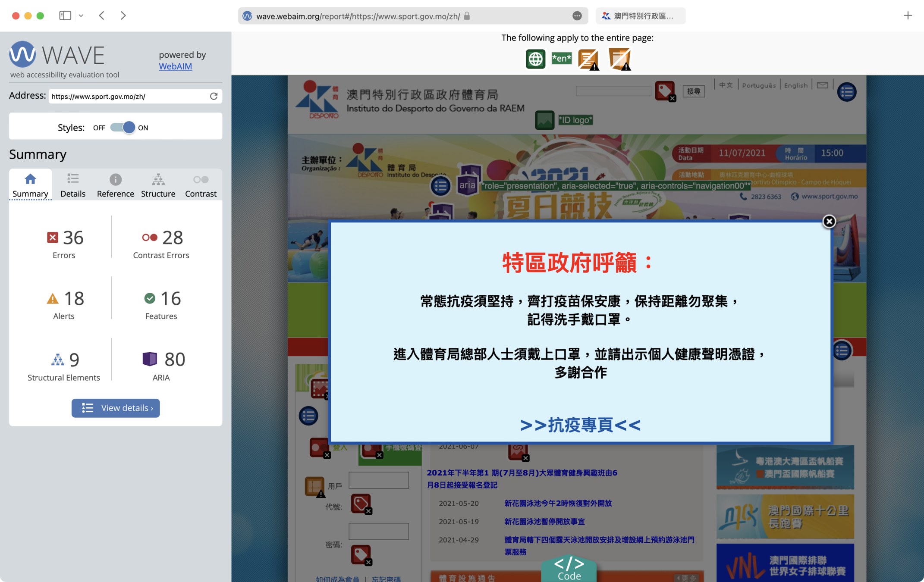Click the green alt text icon by ID logo
This screenshot has width=924, height=582.
(x=544, y=120)
